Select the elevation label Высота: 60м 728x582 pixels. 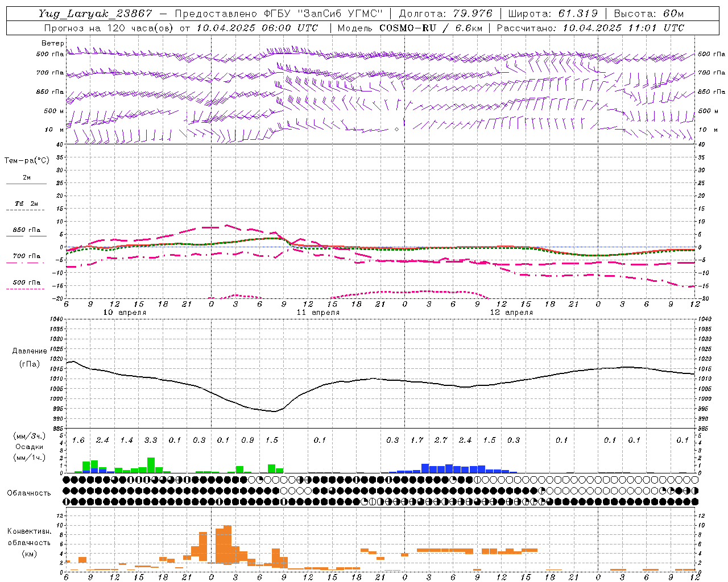(x=648, y=14)
